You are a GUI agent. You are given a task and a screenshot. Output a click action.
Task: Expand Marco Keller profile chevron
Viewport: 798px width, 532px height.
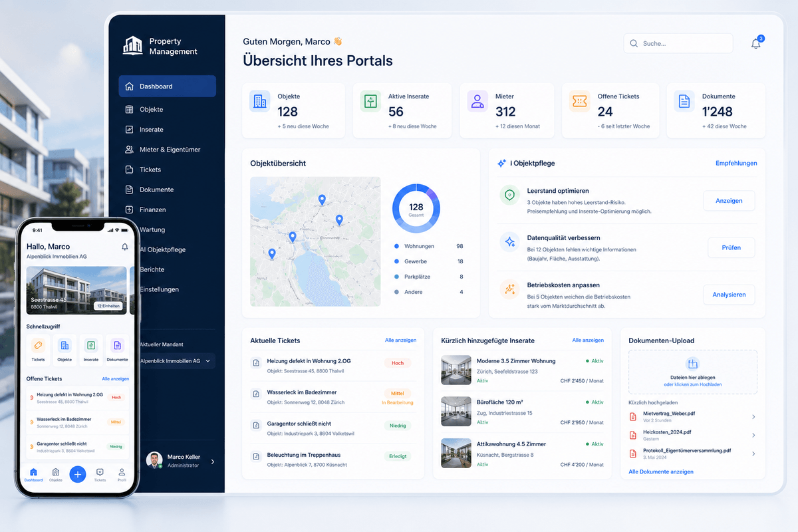[x=213, y=461]
